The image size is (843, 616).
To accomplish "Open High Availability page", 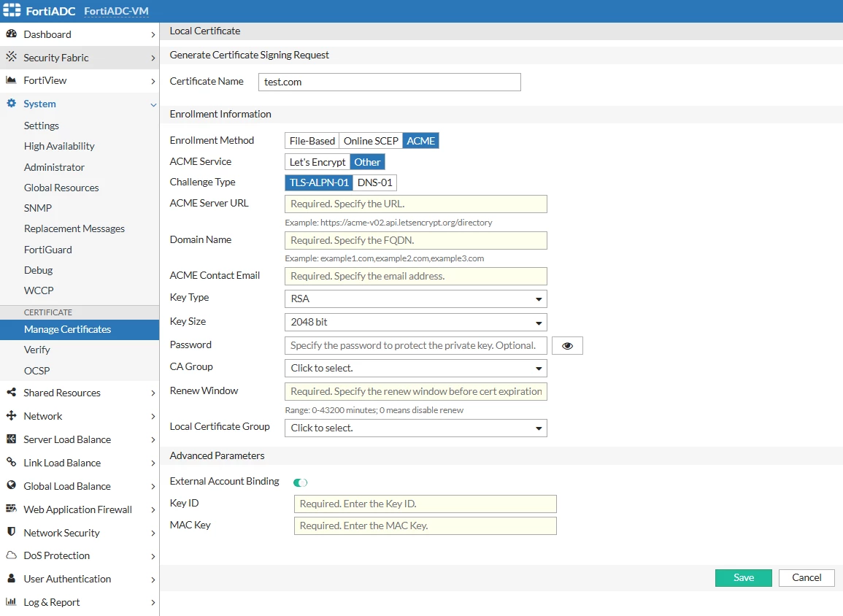I will click(x=59, y=146).
